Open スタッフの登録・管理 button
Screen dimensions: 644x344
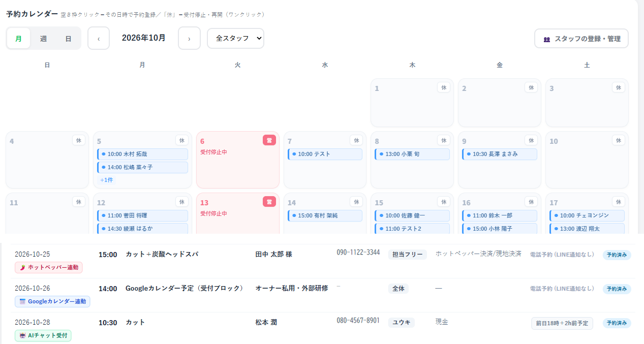pyautogui.click(x=581, y=39)
